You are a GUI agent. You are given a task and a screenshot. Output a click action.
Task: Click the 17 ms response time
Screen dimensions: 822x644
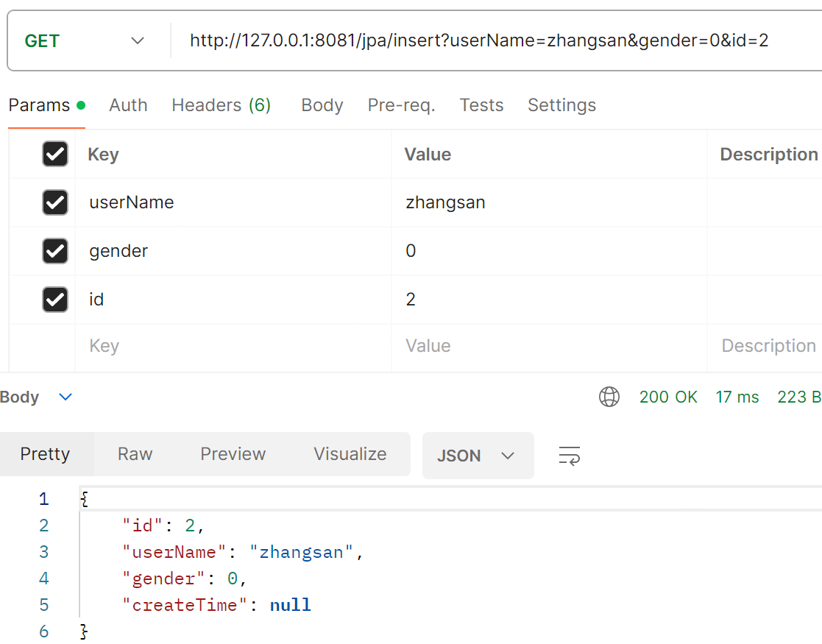coord(737,397)
